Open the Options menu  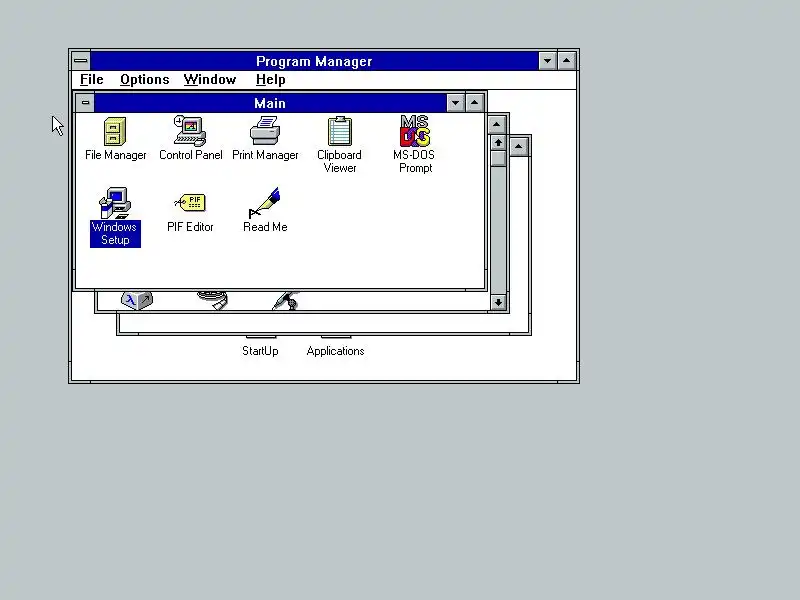pyautogui.click(x=144, y=80)
